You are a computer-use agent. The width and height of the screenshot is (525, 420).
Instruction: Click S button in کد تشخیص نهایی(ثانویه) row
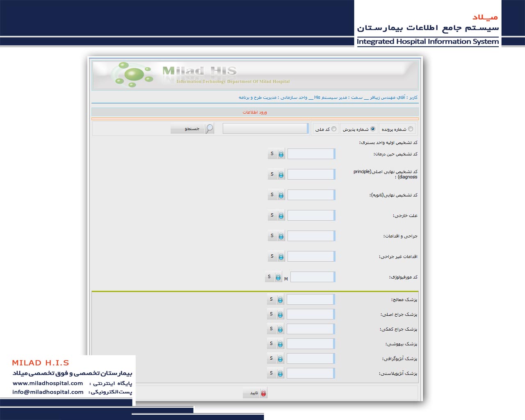272,195
